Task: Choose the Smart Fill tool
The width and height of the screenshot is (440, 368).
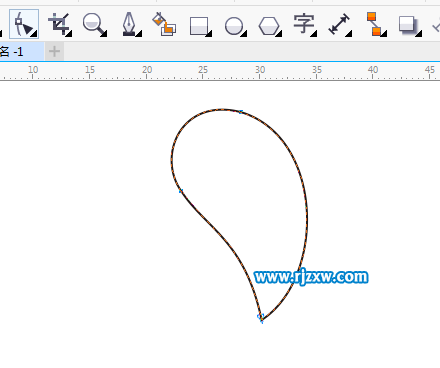Action: click(x=164, y=24)
